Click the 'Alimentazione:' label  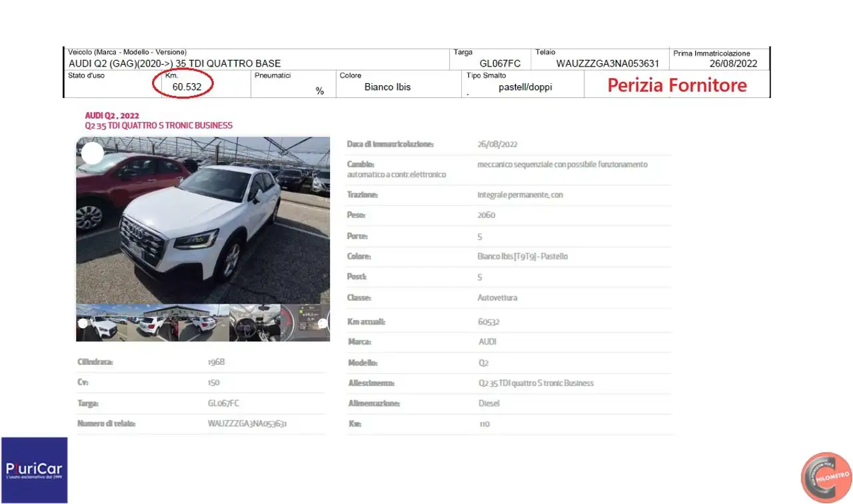pos(374,403)
